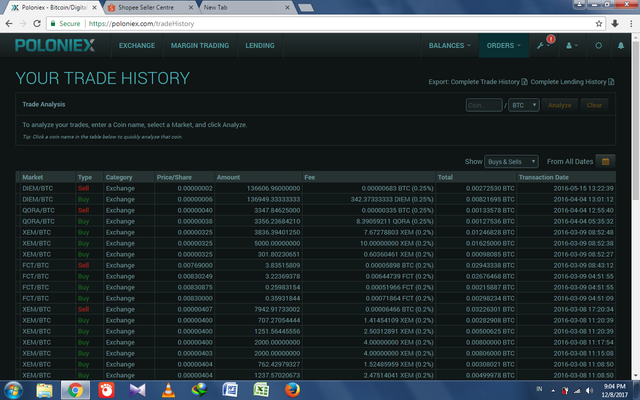Click the Coin name input field

484,105
